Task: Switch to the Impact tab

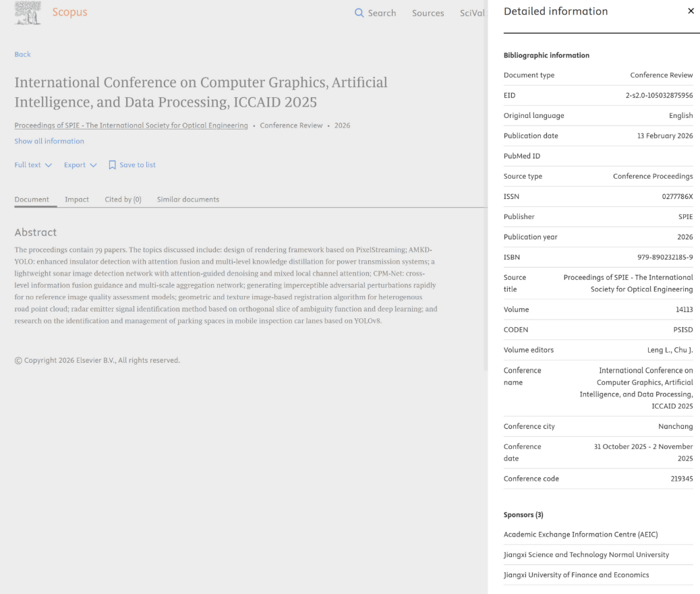Action: coord(77,200)
